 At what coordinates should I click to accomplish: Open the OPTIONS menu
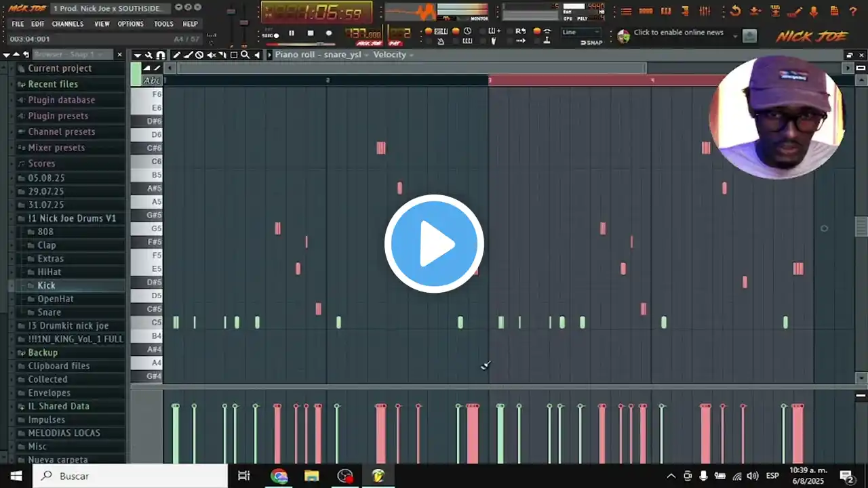point(130,24)
